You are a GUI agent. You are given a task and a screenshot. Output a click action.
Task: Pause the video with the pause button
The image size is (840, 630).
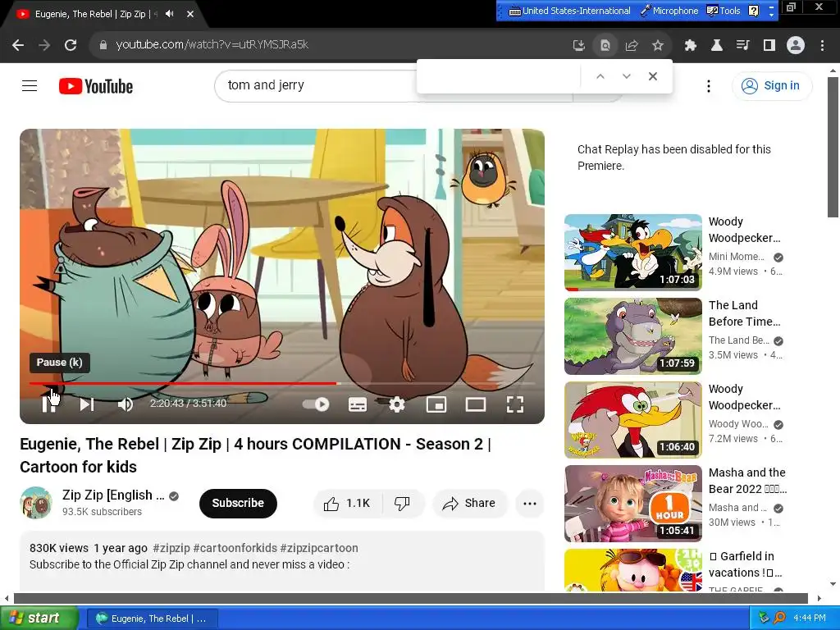pyautogui.click(x=48, y=404)
